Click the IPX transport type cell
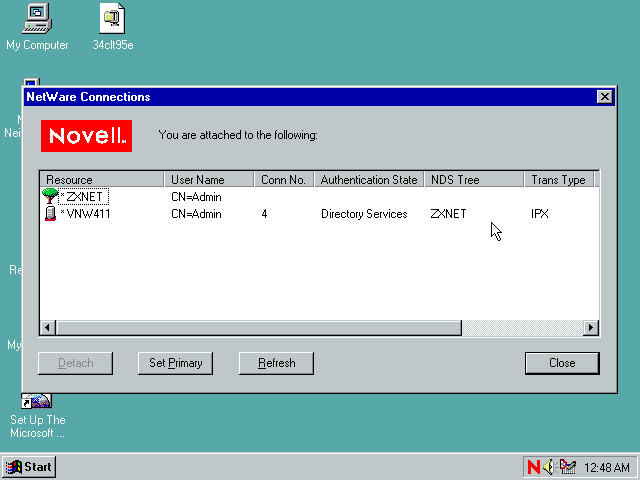Image resolution: width=640 pixels, height=480 pixels. 540,214
